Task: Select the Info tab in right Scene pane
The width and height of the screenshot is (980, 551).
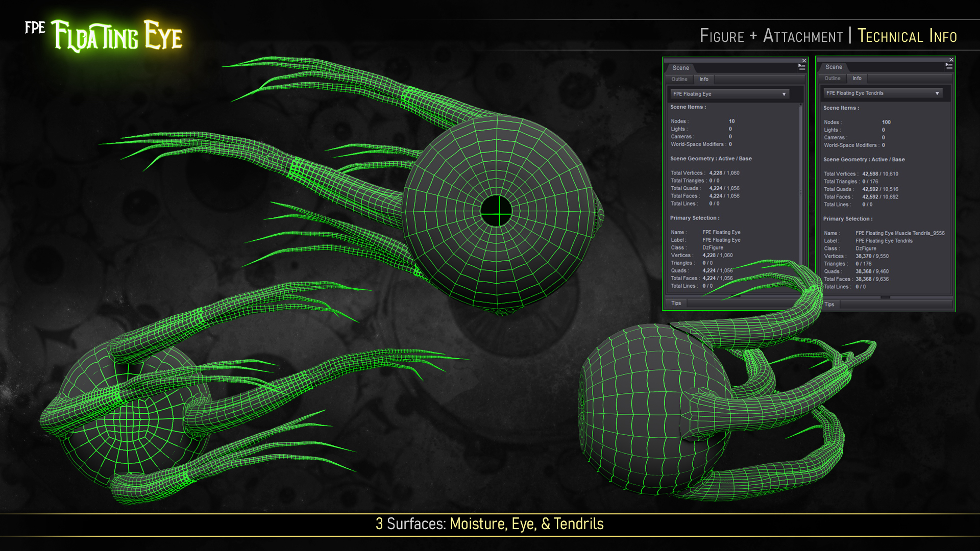Action: [x=857, y=78]
